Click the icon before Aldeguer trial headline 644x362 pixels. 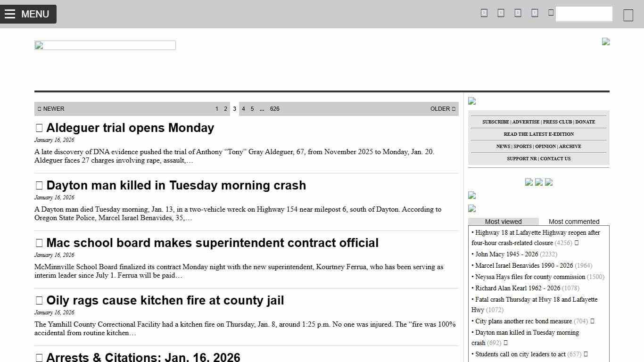(x=39, y=127)
